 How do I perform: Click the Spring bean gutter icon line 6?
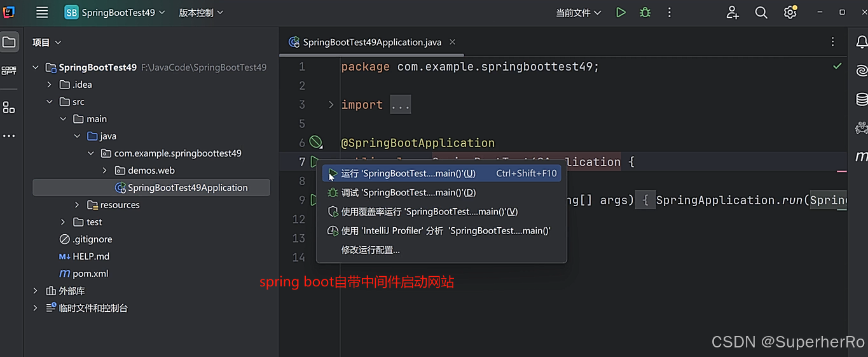315,143
